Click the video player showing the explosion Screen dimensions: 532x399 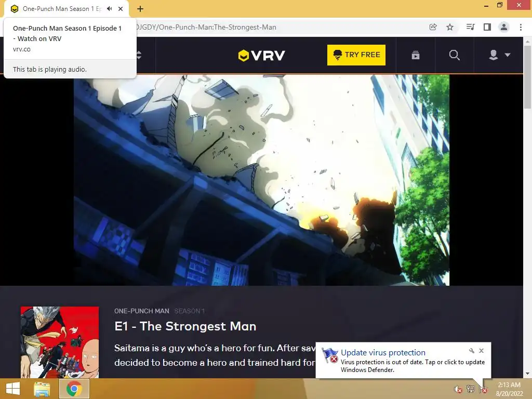click(262, 180)
